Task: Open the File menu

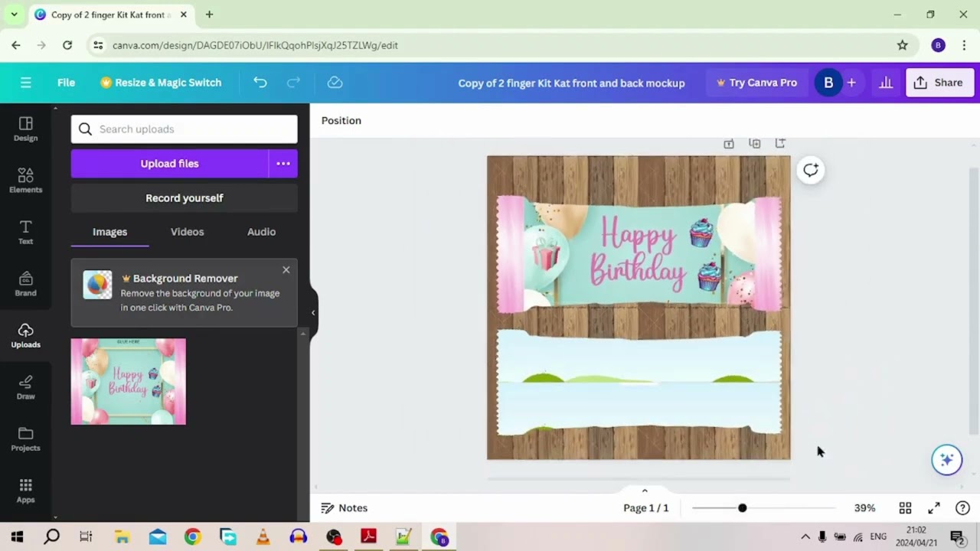Action: click(x=66, y=83)
